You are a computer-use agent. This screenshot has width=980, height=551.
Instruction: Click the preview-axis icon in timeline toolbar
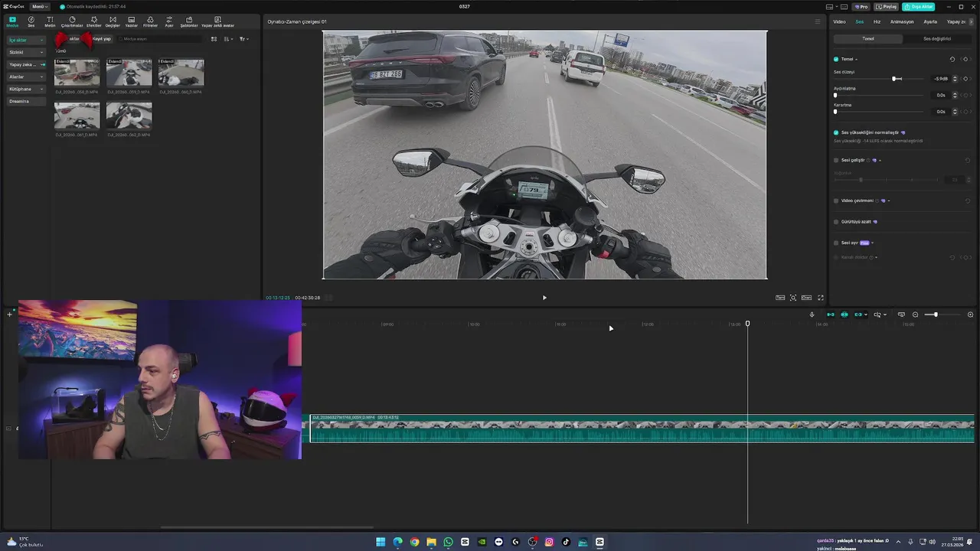click(x=901, y=315)
